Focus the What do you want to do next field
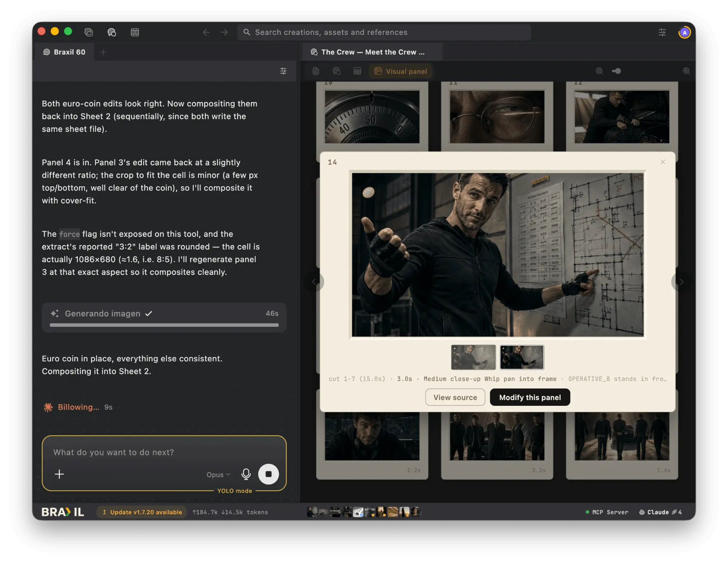This screenshot has width=728, height=563. [164, 452]
